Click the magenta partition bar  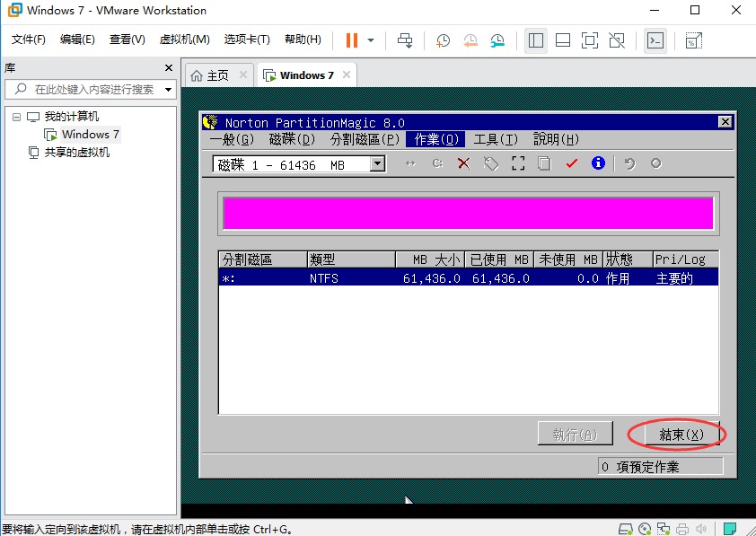coord(468,213)
